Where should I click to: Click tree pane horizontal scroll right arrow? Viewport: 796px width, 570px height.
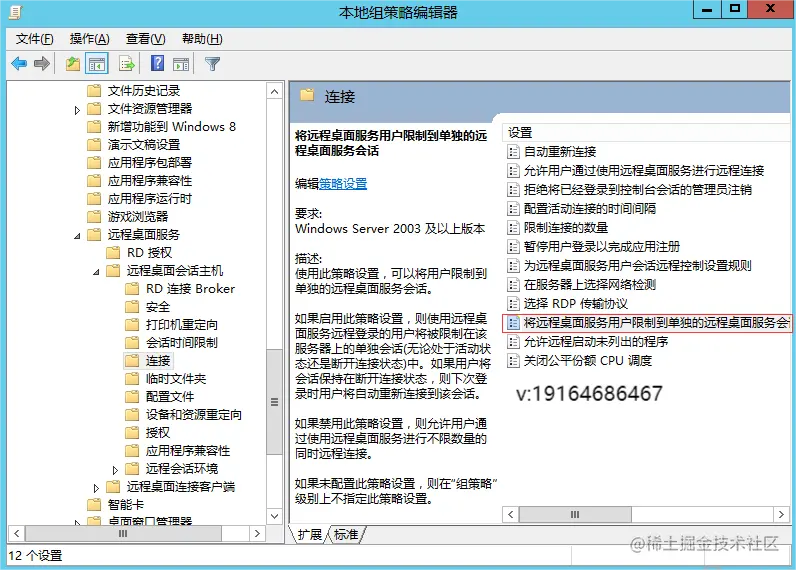257,533
